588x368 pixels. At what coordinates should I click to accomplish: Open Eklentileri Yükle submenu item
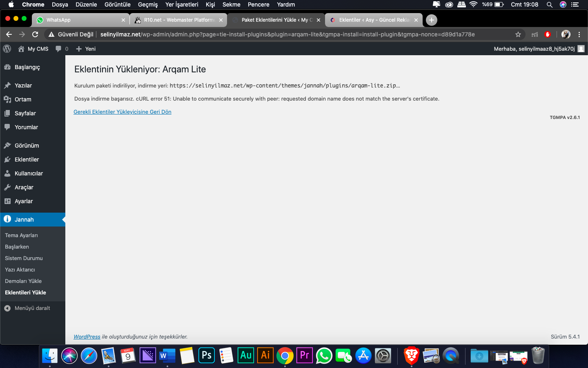25,292
